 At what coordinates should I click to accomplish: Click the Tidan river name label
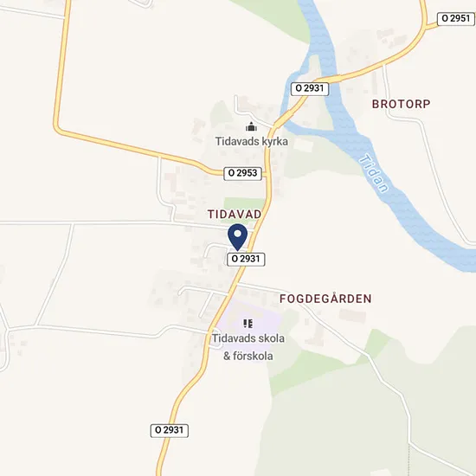point(374,174)
